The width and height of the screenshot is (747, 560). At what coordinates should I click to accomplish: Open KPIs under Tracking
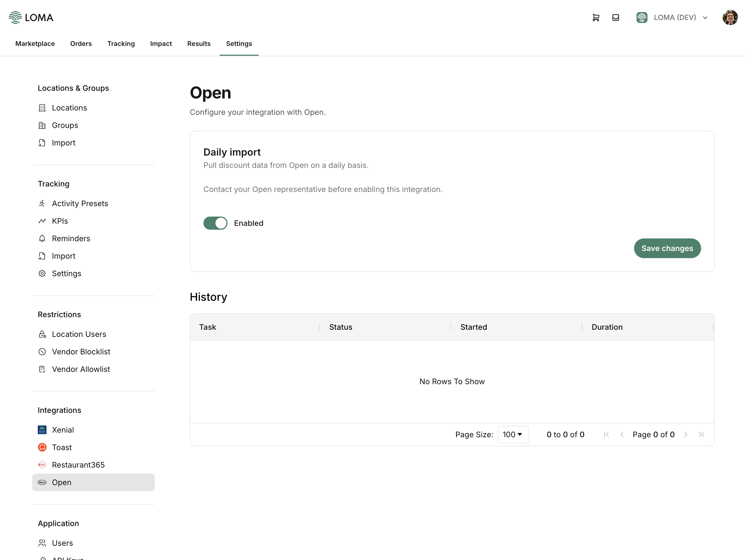(60, 221)
